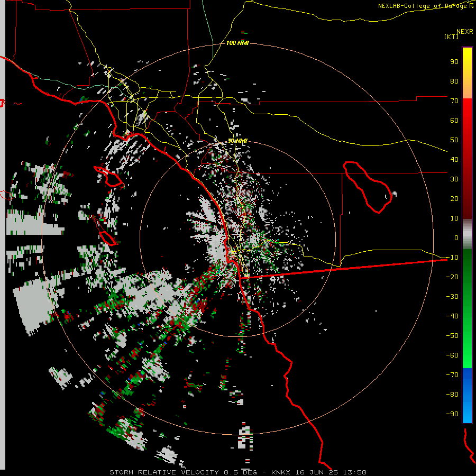Screen dimensions: 476x476
Task: Click the 60 value on velocity legend
Action: click(x=454, y=120)
